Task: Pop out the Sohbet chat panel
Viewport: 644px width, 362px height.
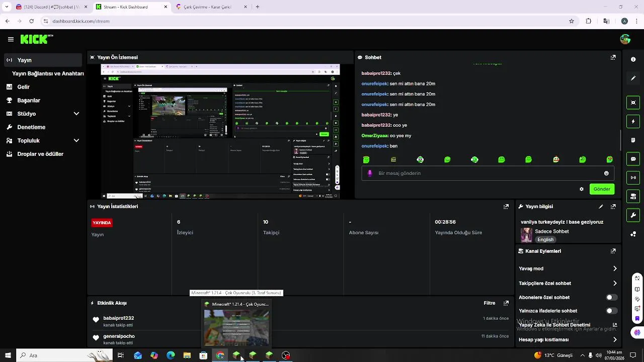Action: (613, 57)
